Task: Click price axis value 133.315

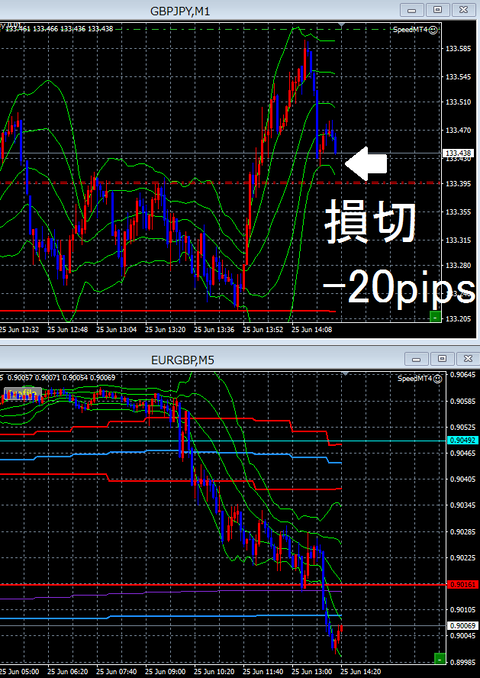Action: tap(458, 240)
